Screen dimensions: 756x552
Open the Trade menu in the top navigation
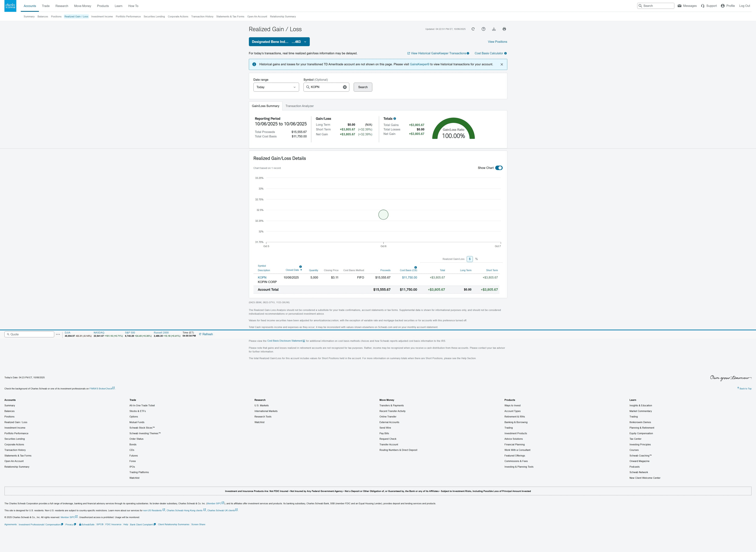click(46, 6)
